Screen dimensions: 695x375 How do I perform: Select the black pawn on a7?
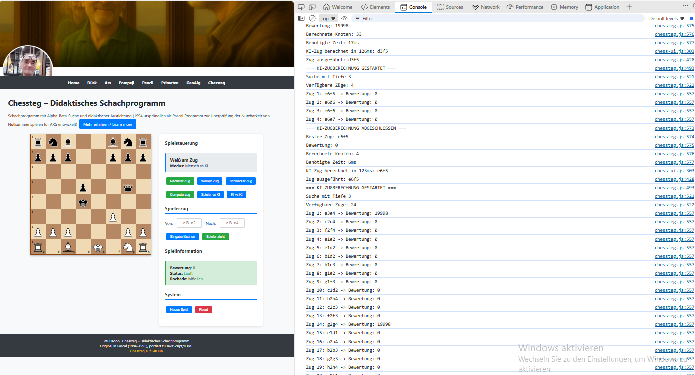click(38, 157)
